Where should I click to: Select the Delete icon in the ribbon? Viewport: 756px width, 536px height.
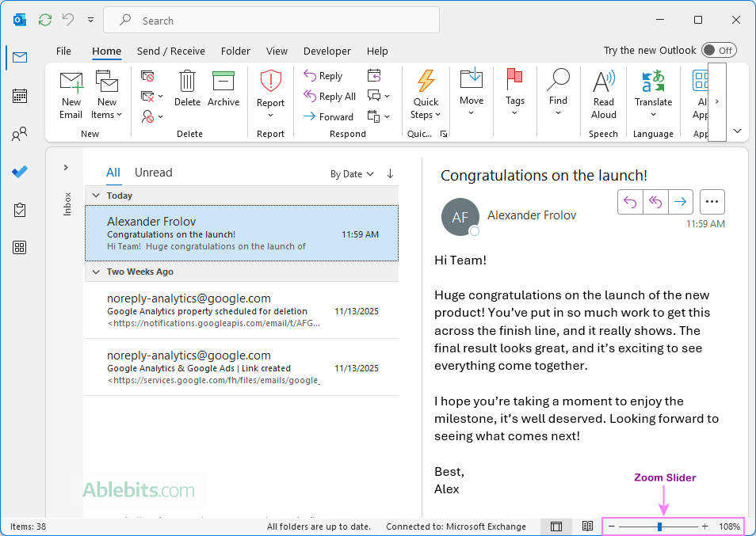[x=187, y=89]
